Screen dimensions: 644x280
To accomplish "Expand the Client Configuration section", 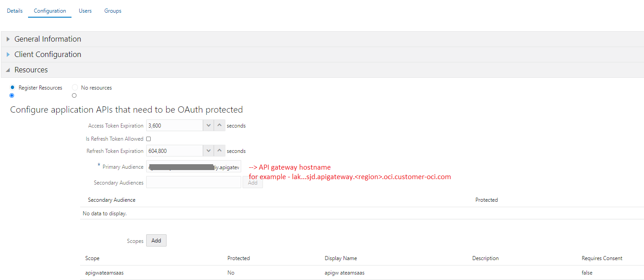I will coord(9,54).
